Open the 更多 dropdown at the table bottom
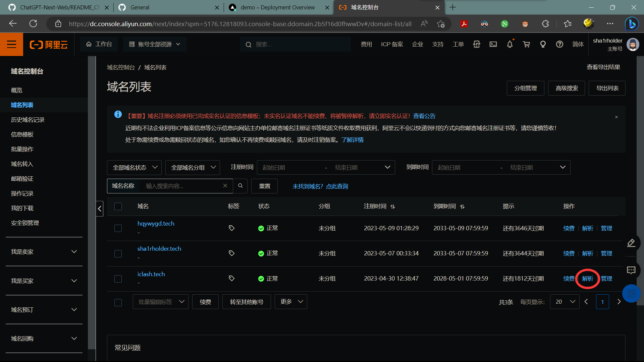644x362 pixels. (290, 302)
